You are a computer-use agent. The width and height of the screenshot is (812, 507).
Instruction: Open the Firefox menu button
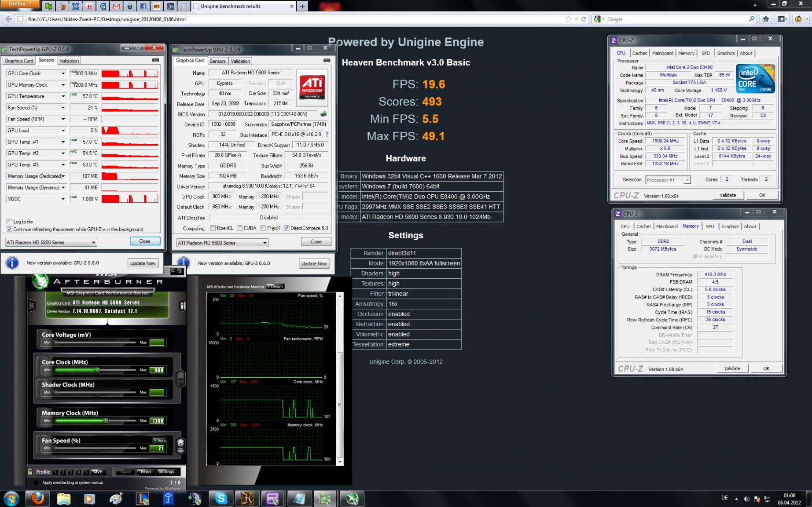[21, 4]
